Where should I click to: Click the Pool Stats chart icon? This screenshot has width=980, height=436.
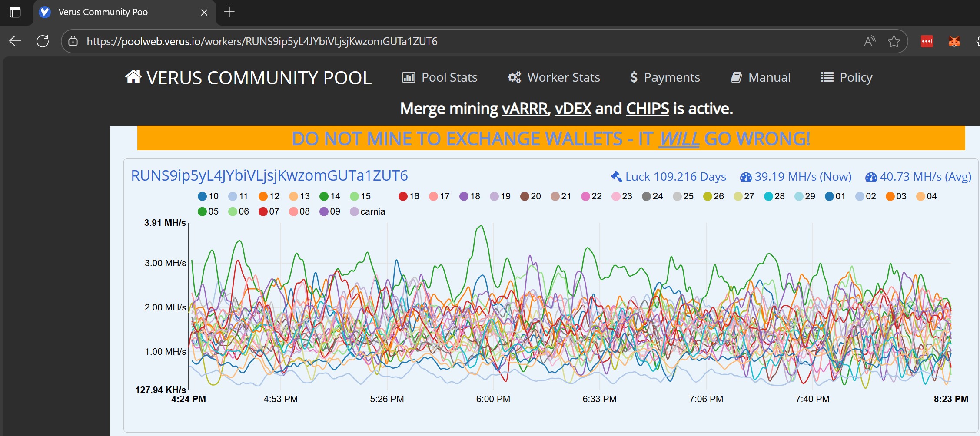pyautogui.click(x=409, y=77)
